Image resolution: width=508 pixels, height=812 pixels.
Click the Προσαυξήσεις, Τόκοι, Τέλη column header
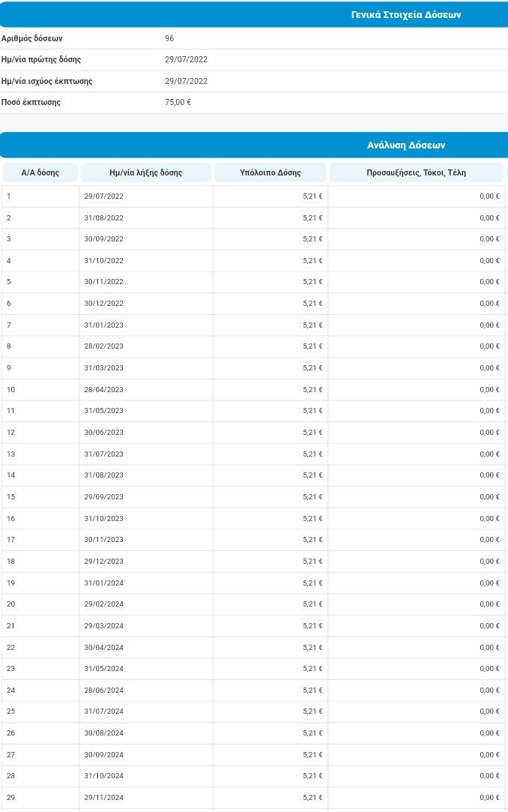click(416, 172)
